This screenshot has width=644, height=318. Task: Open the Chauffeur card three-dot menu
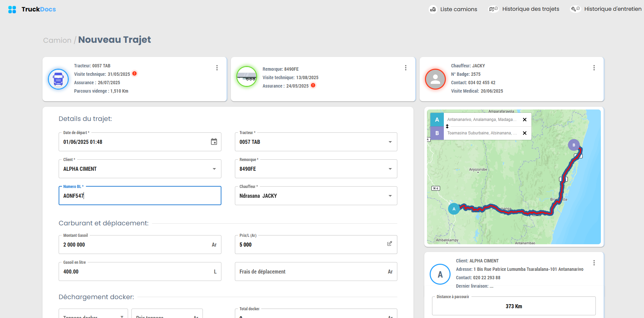click(x=594, y=68)
